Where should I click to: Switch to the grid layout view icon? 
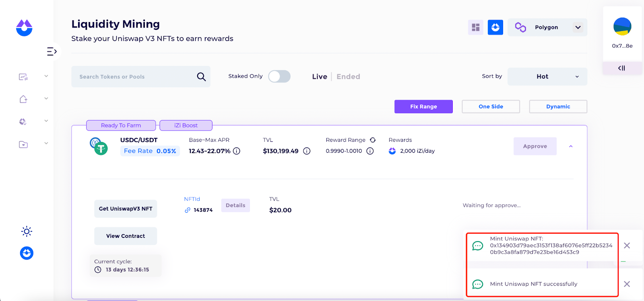point(476,27)
